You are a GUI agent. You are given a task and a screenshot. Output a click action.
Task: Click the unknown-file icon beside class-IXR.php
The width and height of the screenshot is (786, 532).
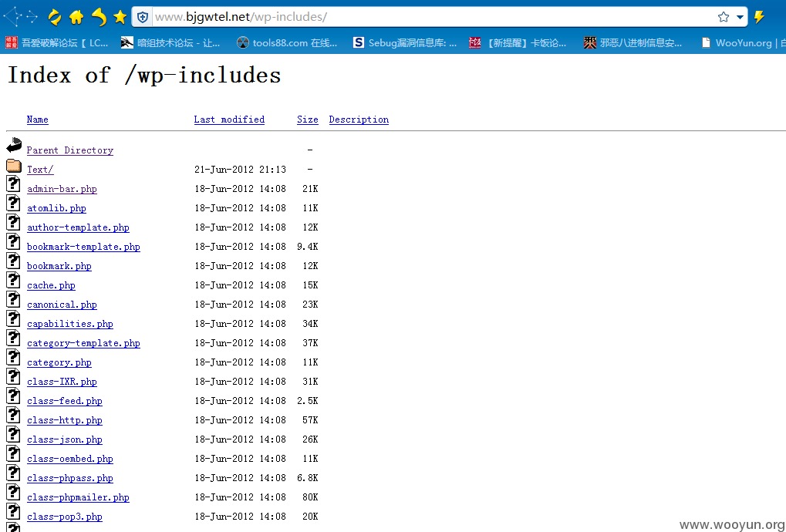[14, 377]
